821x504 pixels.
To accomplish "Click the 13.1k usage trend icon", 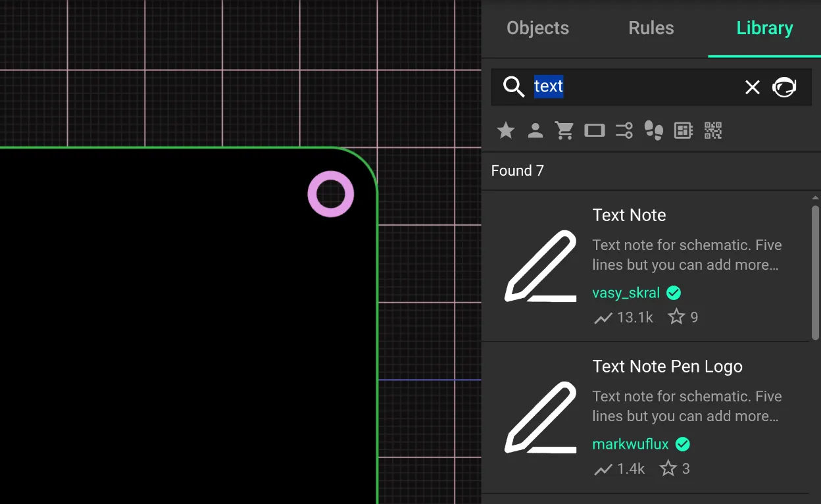I will pos(603,318).
